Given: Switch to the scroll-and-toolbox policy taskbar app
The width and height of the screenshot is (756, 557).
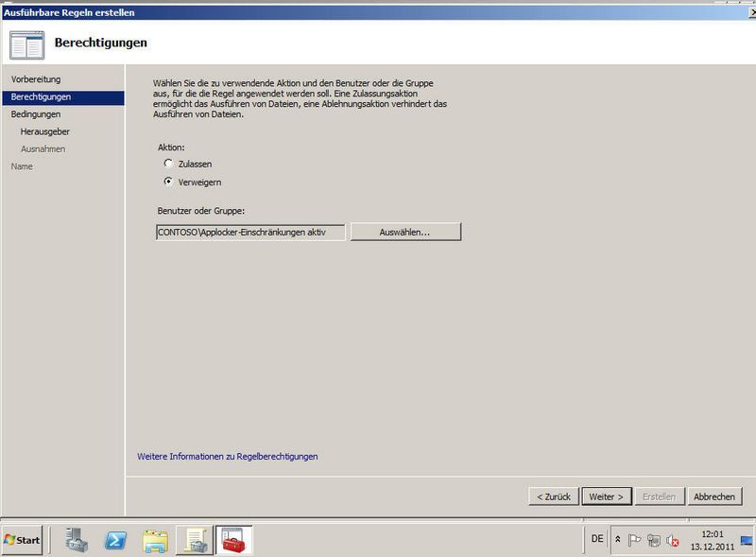Looking at the screenshot, I should [195, 540].
